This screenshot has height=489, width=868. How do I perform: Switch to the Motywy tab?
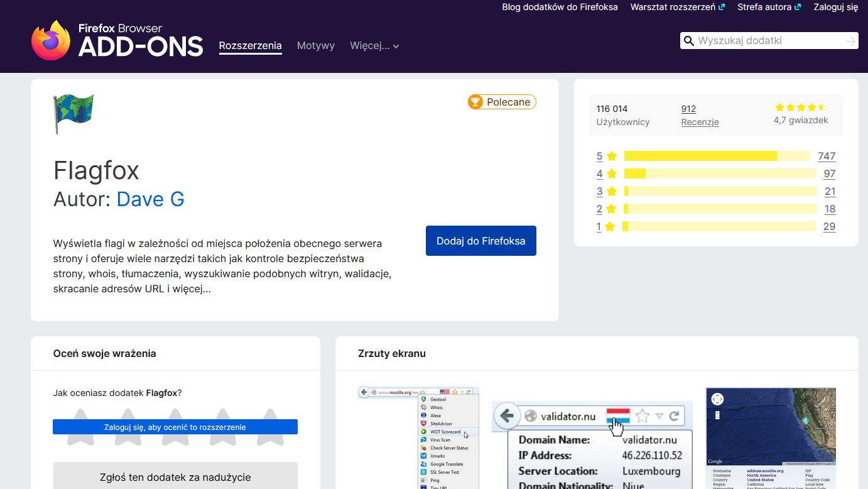coord(315,46)
